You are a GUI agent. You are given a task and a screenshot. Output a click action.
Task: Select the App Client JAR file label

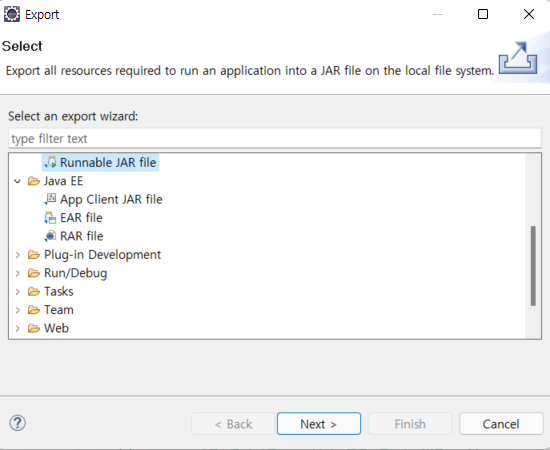coord(111,199)
